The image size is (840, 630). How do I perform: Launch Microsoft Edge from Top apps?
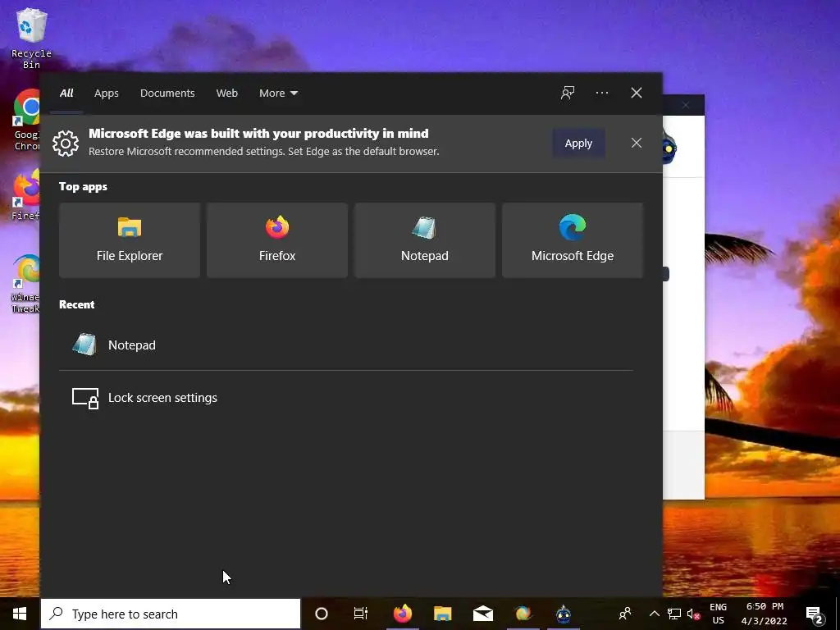(x=572, y=240)
